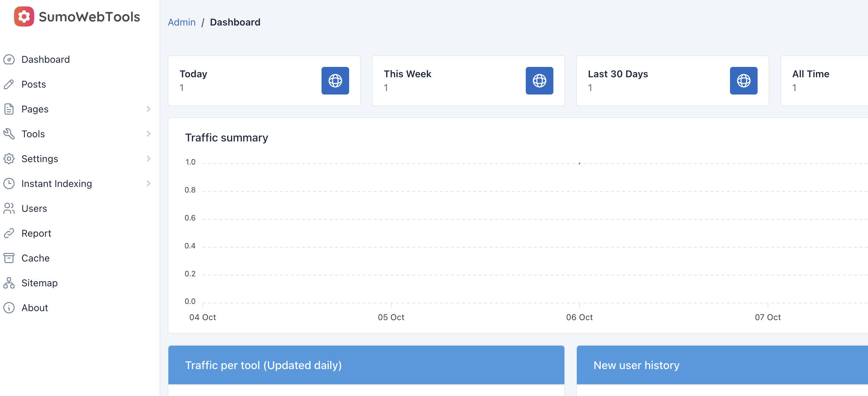Click the Posts pencil icon

point(9,85)
